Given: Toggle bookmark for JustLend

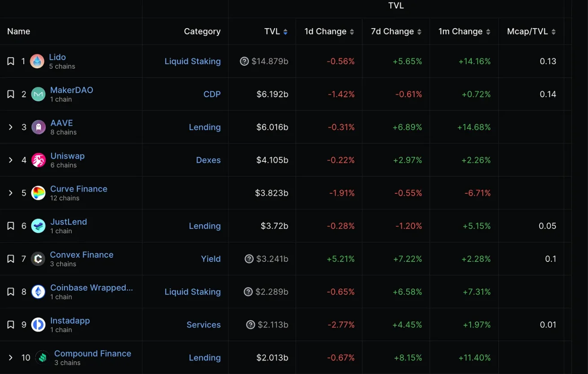Looking at the screenshot, I should pos(11,226).
